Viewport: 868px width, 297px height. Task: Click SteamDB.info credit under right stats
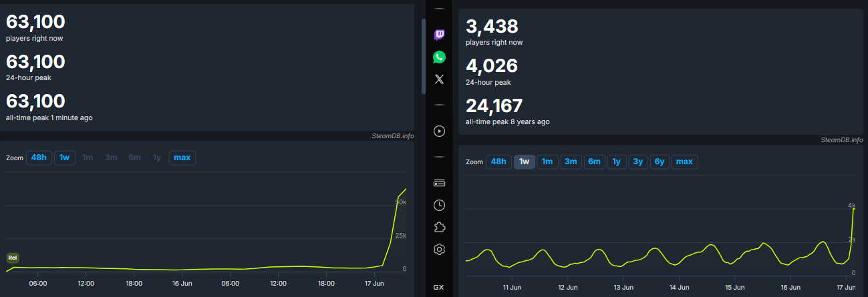click(842, 139)
